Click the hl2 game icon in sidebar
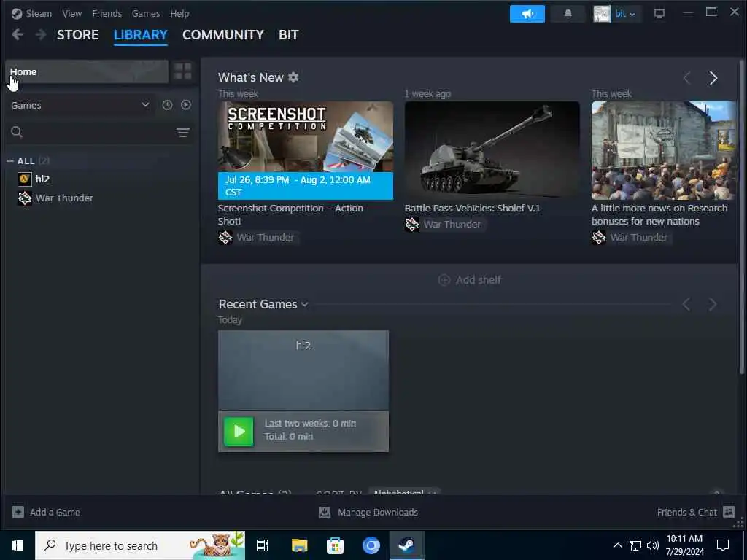This screenshot has width=747, height=560. click(x=24, y=179)
